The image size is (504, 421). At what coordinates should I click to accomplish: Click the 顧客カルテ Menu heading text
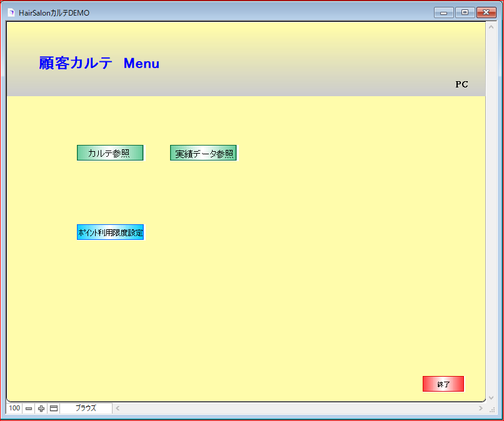coord(99,63)
